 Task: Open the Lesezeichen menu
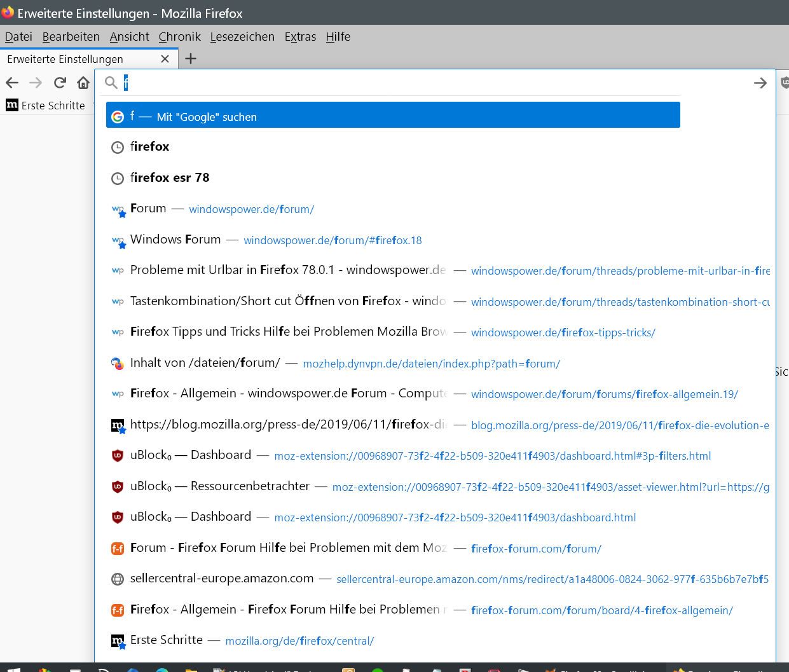coord(242,37)
